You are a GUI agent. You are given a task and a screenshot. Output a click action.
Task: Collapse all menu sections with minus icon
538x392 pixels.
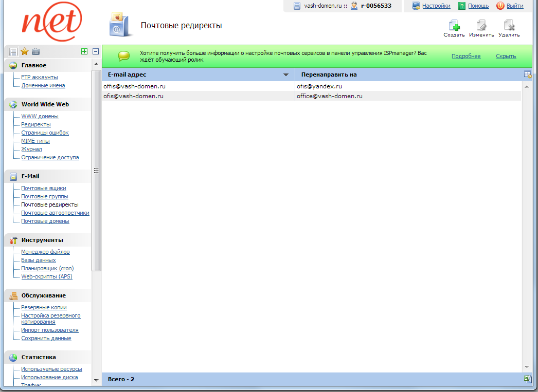(96, 51)
